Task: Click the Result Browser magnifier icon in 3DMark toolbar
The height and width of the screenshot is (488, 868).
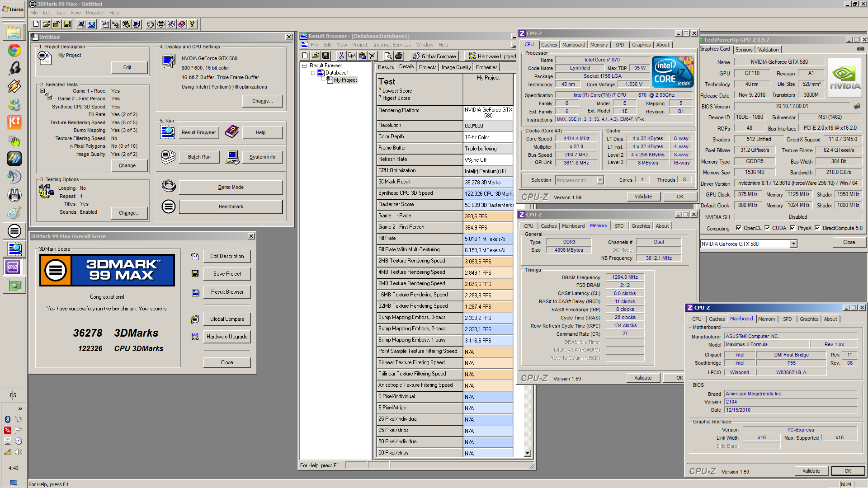Action: click(x=91, y=24)
